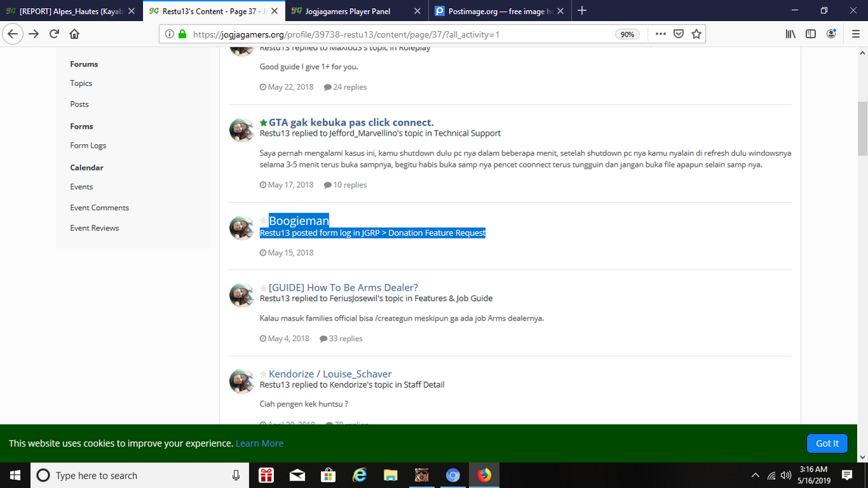Open the Firefox hamburger menu
The width and height of the screenshot is (868, 488).
pos(856,34)
